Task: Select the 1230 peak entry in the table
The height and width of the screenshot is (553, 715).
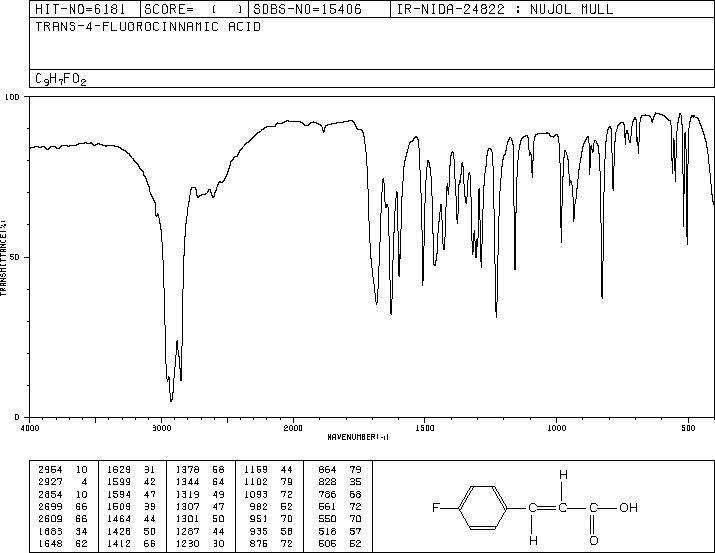Action: point(200,544)
